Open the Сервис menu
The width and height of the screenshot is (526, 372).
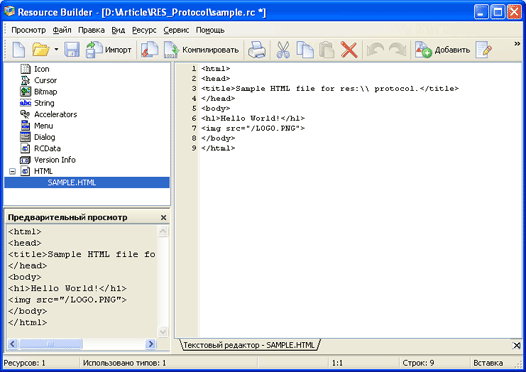(x=176, y=30)
